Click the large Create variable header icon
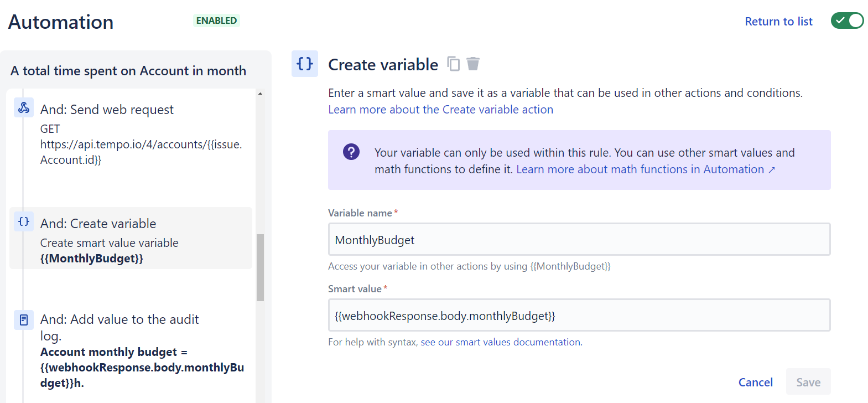The image size is (868, 403). [x=305, y=64]
